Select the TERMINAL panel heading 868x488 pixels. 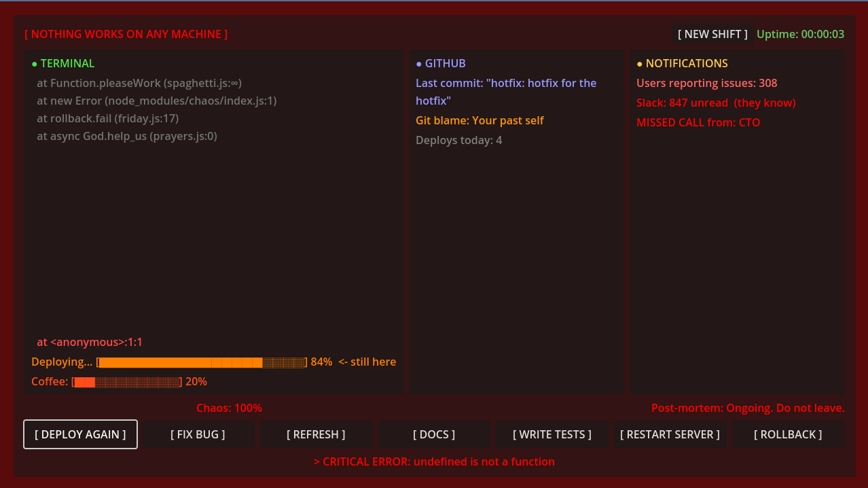click(x=63, y=63)
